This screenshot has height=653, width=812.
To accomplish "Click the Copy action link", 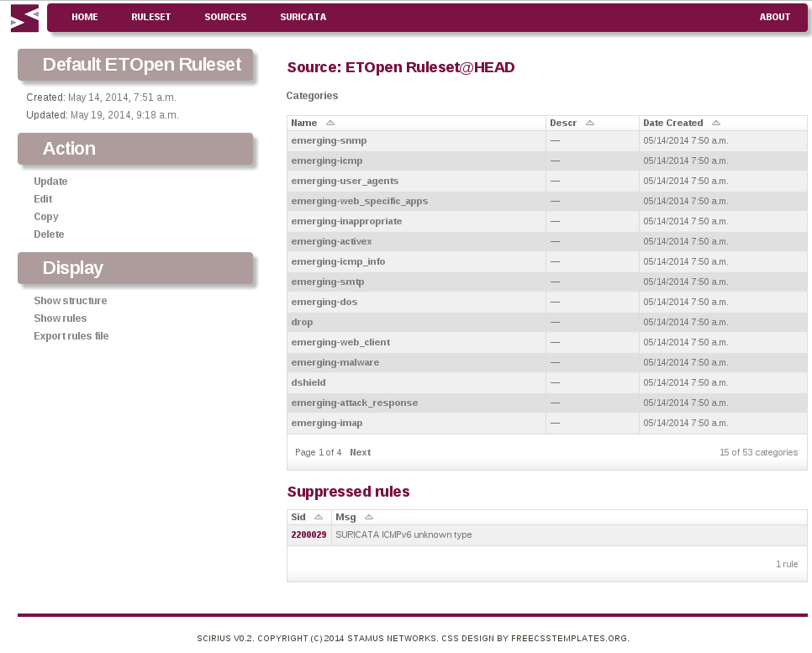I will pyautogui.click(x=46, y=217).
